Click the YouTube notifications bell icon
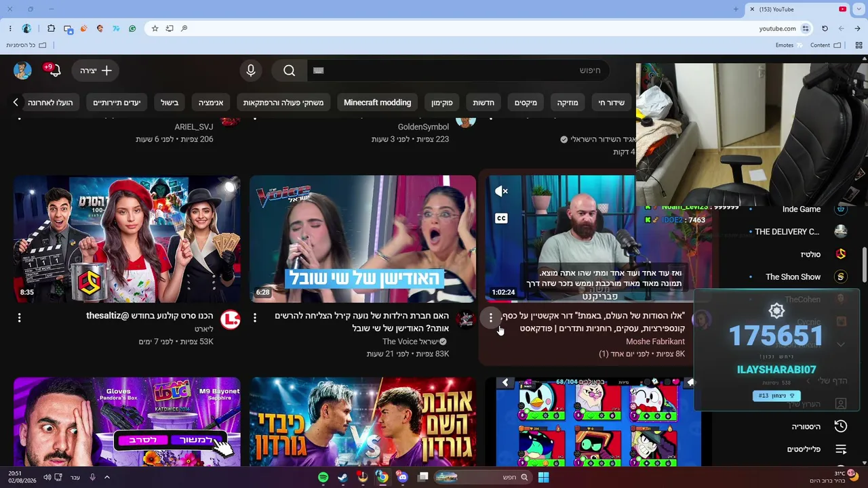The width and height of the screenshot is (868, 488). pos(54,70)
